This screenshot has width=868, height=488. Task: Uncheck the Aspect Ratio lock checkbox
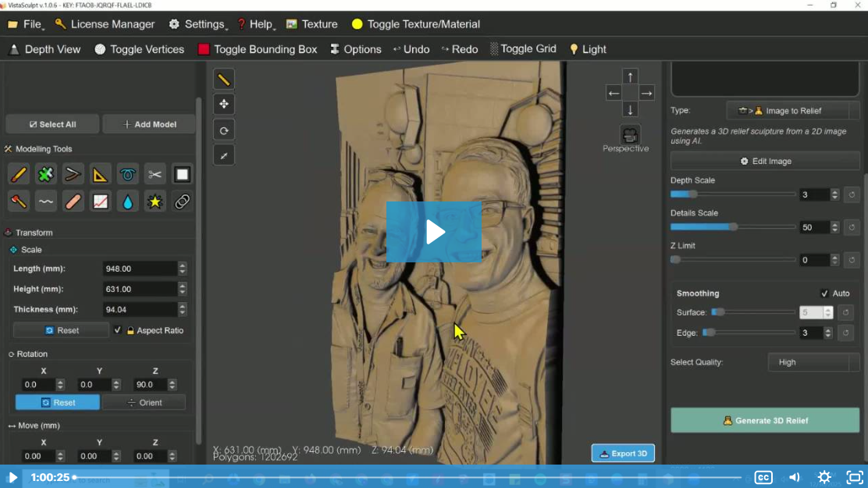pyautogui.click(x=118, y=330)
